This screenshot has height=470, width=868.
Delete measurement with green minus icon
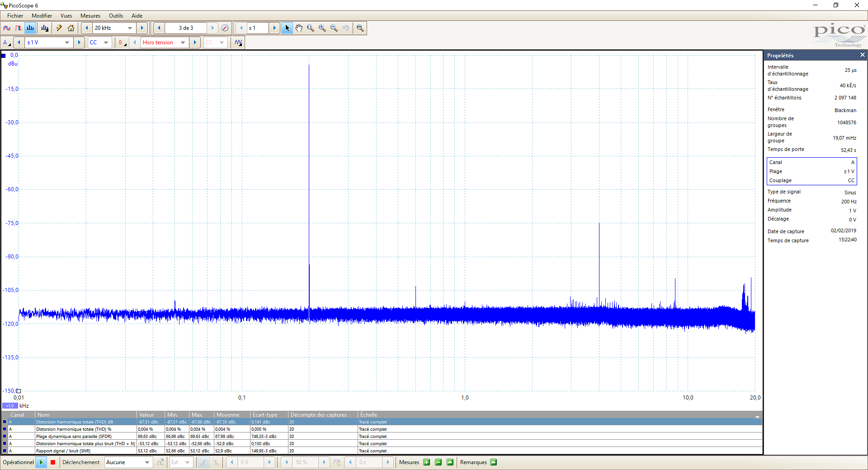(x=438, y=462)
